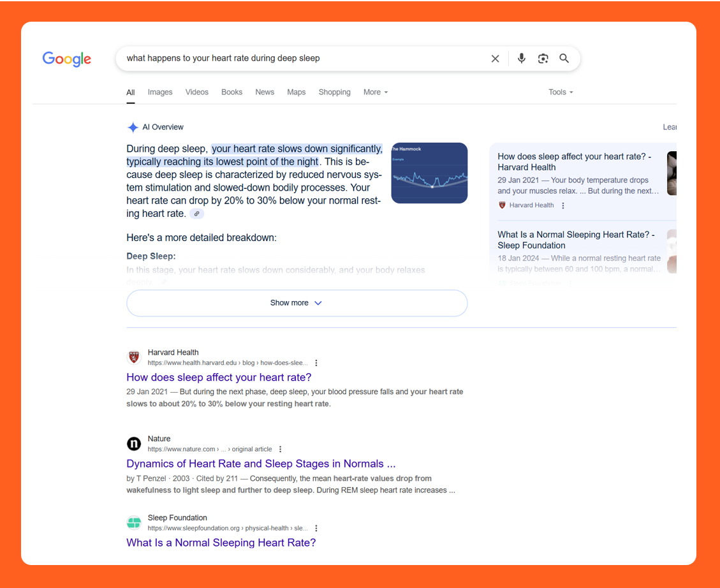
Task: Open the Hammock heart rate graph thumbnail
Action: point(429,173)
